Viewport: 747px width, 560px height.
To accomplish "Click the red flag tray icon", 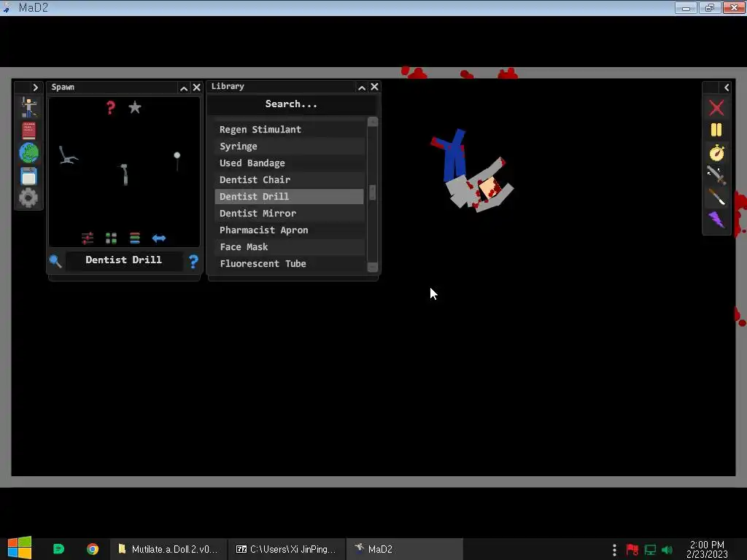I will tap(632, 550).
